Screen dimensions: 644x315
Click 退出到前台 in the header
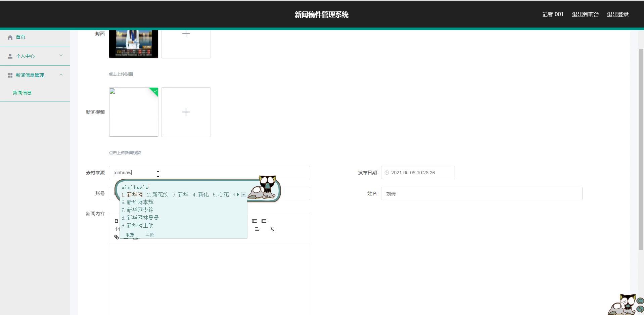585,14
